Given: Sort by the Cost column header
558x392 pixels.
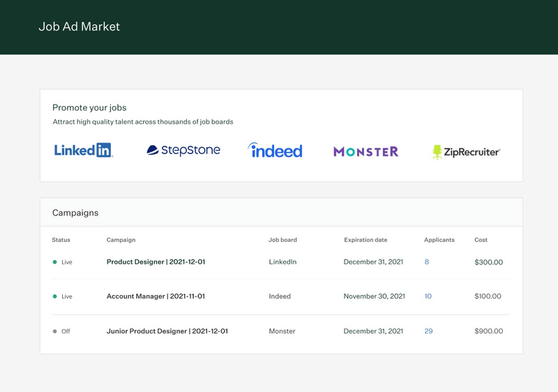Looking at the screenshot, I should coord(481,240).
